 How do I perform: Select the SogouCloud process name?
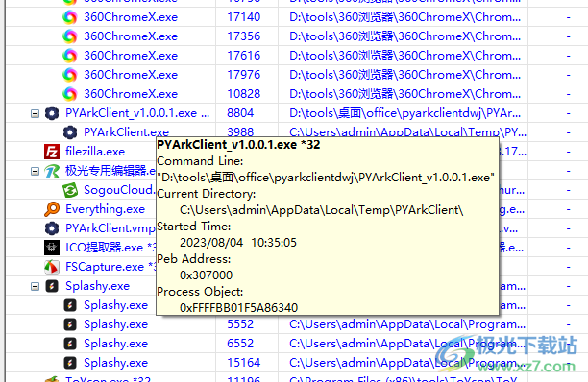119,190
